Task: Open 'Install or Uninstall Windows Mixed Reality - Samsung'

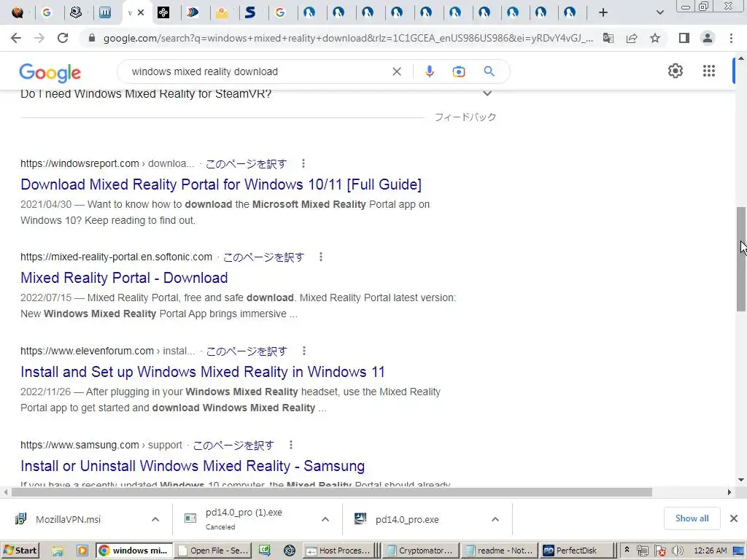Action: pos(193,466)
